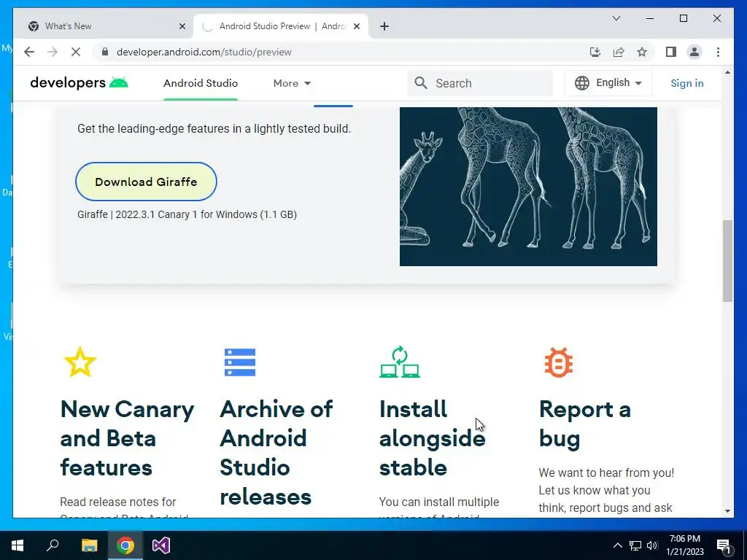
Task: Open the Chrome profile avatar
Action: tap(694, 52)
